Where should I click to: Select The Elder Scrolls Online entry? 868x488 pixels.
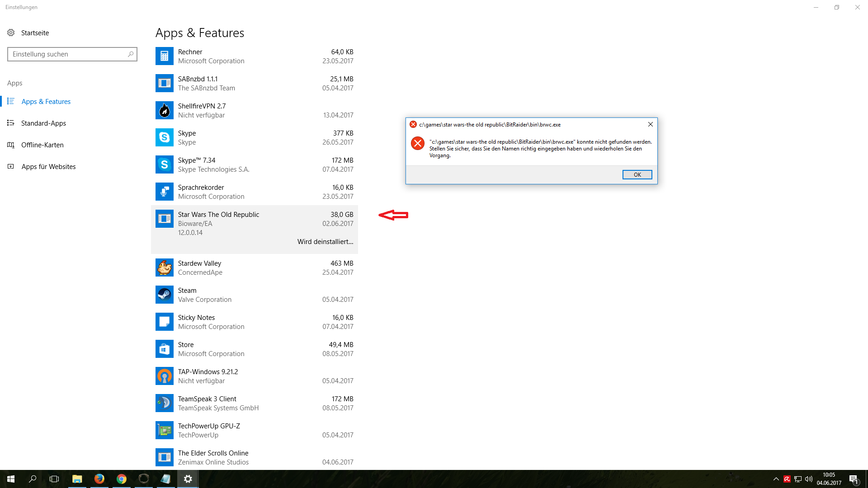tap(255, 457)
